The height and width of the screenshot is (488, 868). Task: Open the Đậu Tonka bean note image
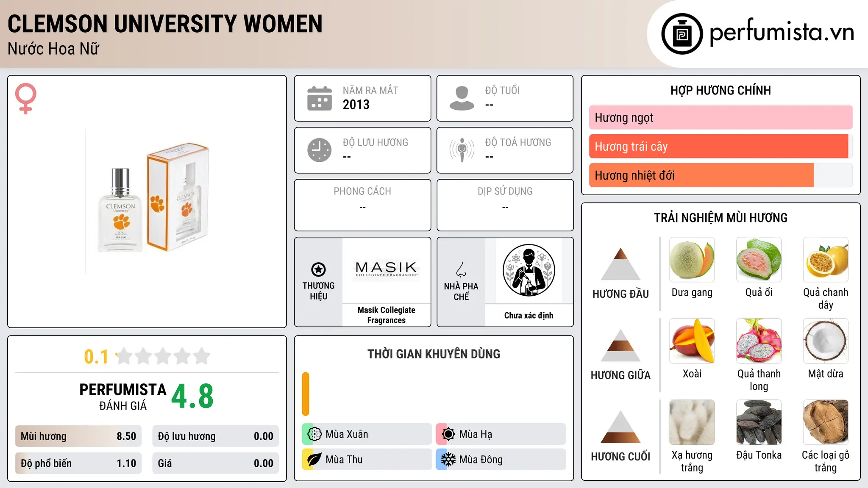759,422
